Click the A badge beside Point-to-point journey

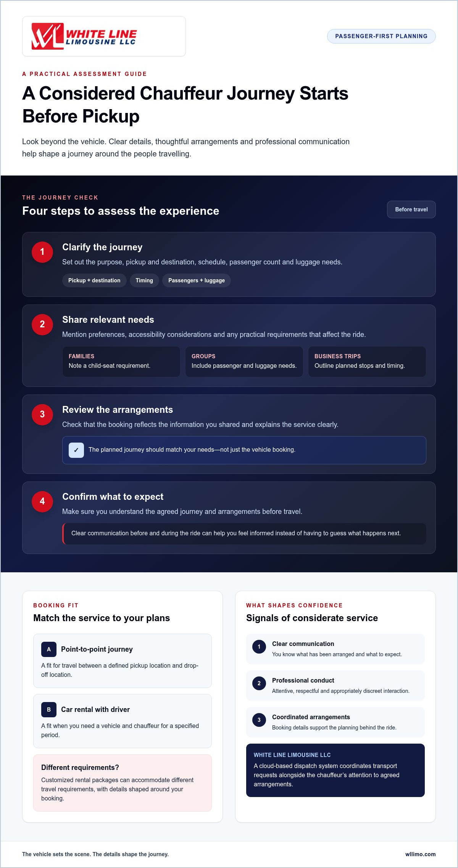point(49,649)
